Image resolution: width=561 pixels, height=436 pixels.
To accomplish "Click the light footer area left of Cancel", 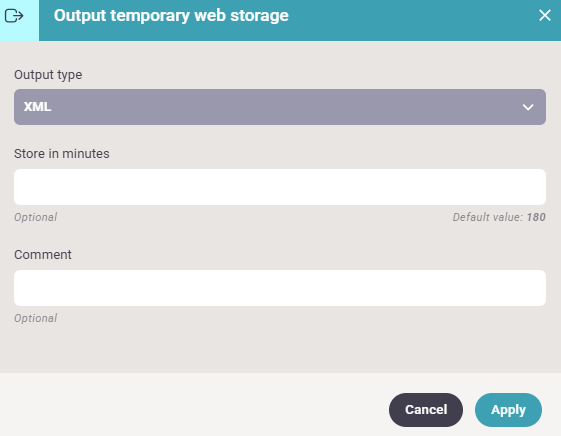I will tap(193, 405).
